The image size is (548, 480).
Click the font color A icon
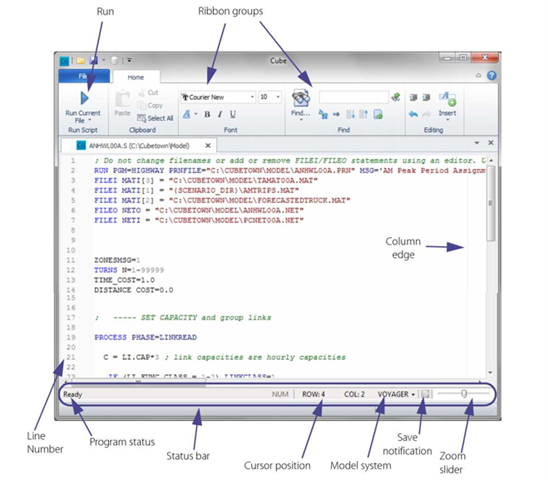(x=187, y=114)
